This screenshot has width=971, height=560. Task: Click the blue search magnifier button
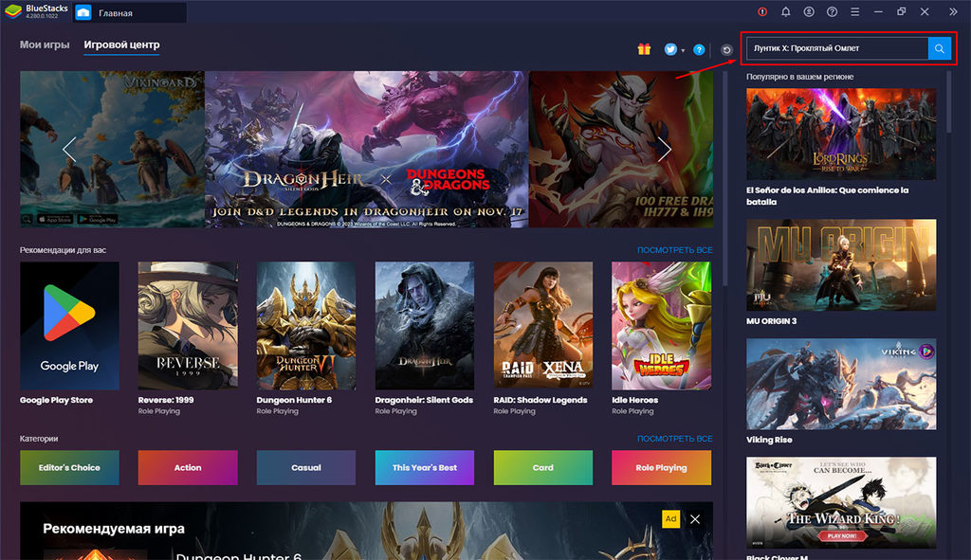940,48
